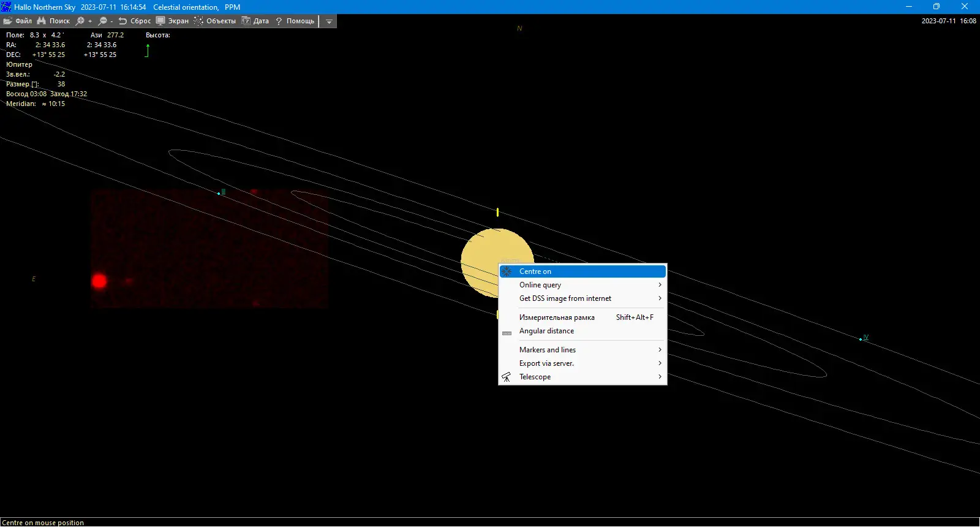Open the Файл menu

point(17,21)
